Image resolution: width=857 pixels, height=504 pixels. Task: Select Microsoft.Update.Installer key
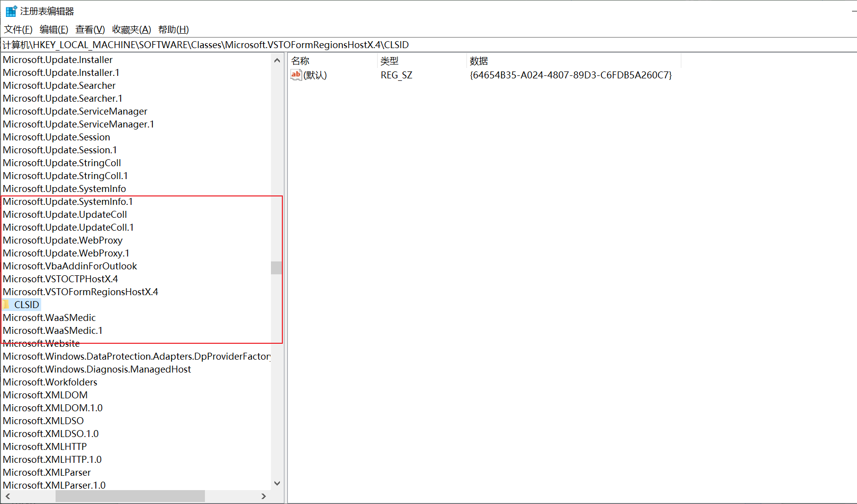(x=58, y=60)
